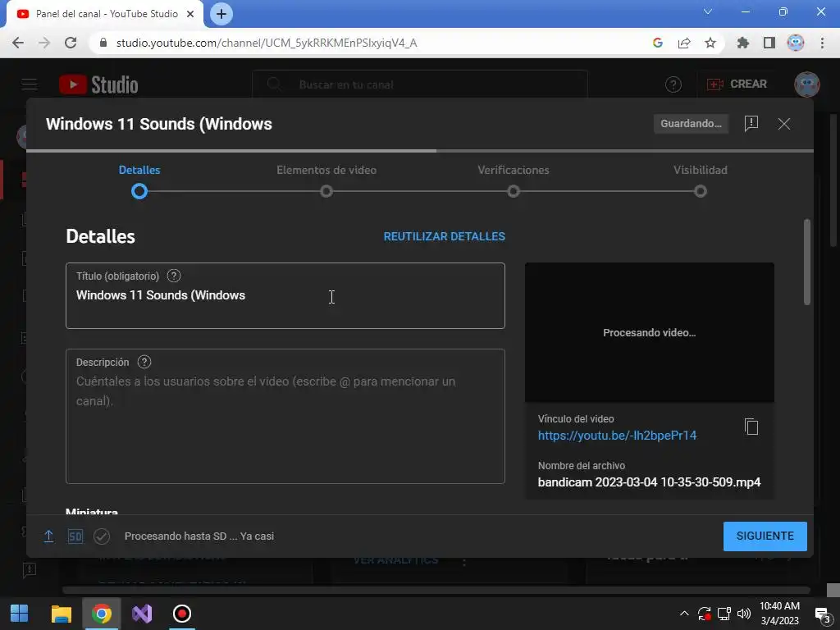
Task: Copy the video link with the copy icon
Action: pyautogui.click(x=751, y=427)
